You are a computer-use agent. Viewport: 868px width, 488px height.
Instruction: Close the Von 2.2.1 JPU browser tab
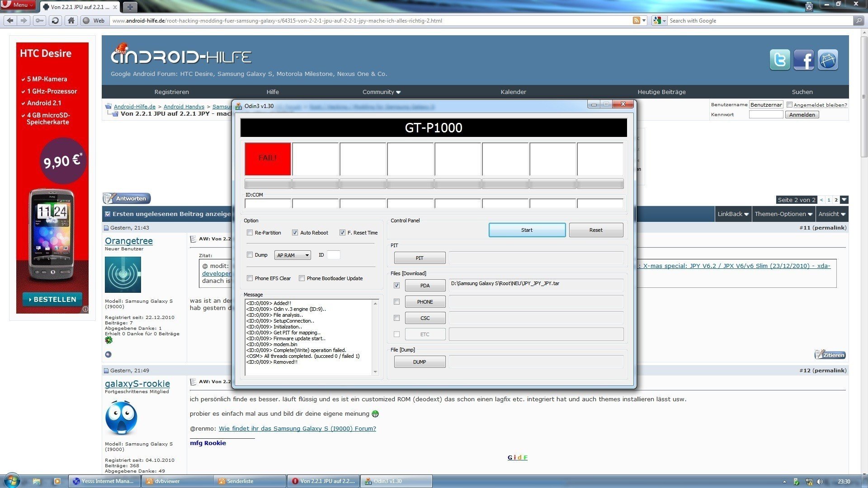(115, 7)
